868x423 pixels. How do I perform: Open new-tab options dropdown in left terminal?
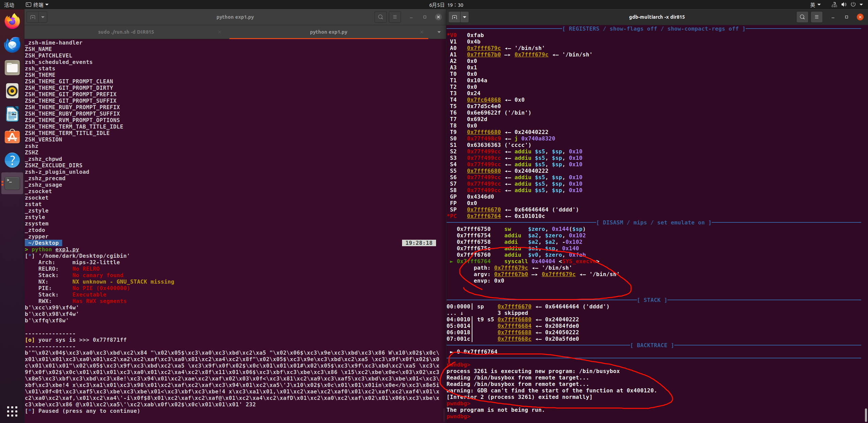tap(43, 17)
